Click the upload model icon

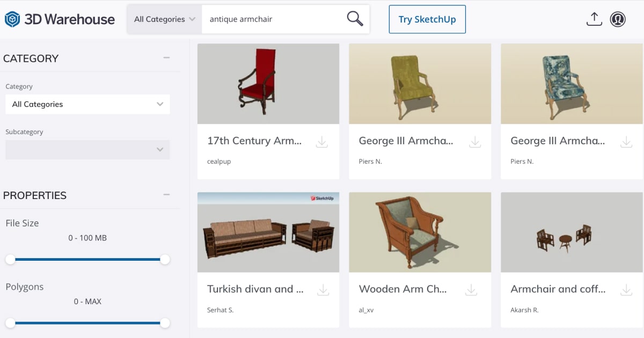coord(594,19)
